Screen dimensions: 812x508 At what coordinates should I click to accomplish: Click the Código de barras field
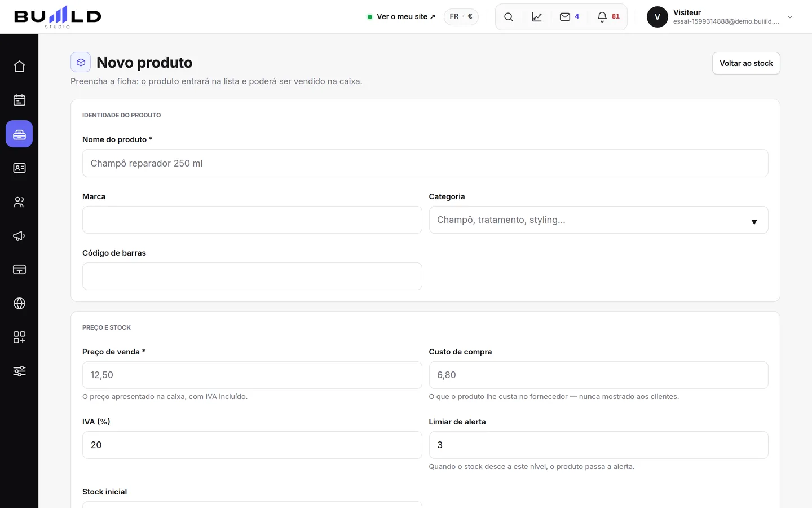(252, 277)
